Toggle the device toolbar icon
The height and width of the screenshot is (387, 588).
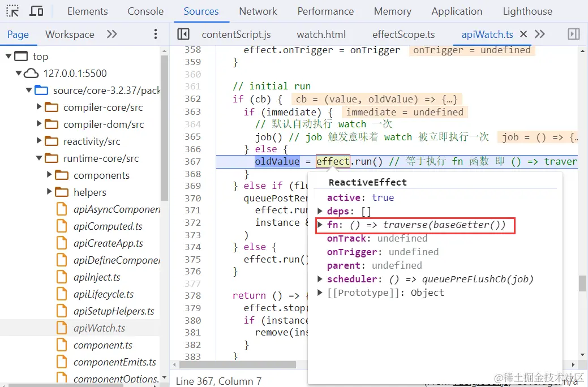pos(36,11)
